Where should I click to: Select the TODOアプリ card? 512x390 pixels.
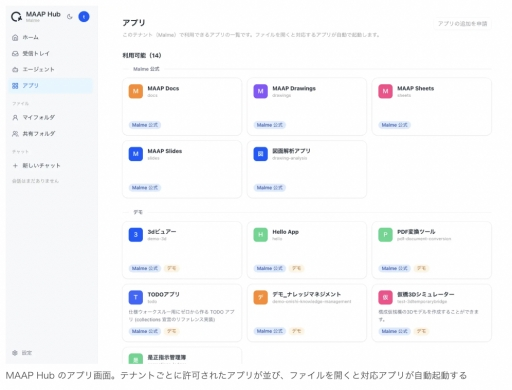pyautogui.click(x=182, y=313)
